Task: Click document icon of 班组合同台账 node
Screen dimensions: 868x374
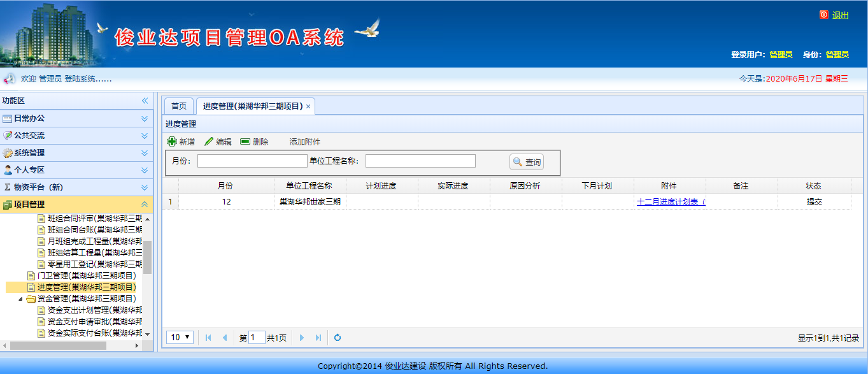Action: tap(42, 229)
